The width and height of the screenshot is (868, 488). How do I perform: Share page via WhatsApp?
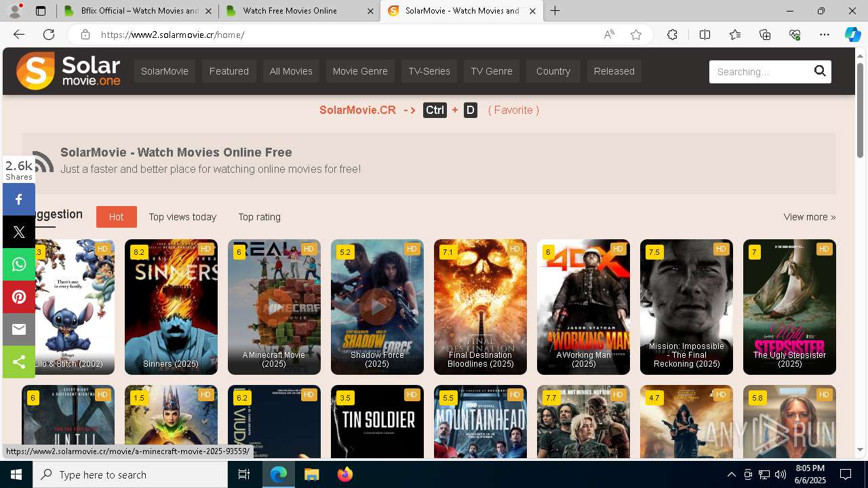[x=19, y=264]
